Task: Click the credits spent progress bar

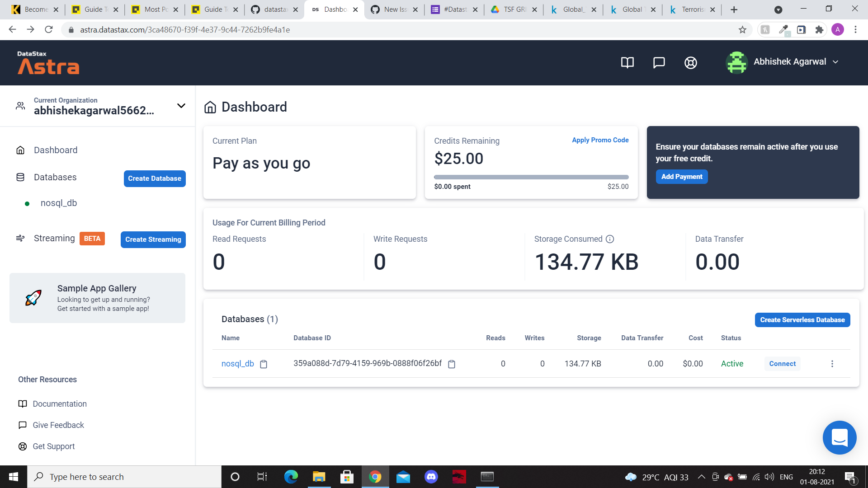Action: [531, 177]
